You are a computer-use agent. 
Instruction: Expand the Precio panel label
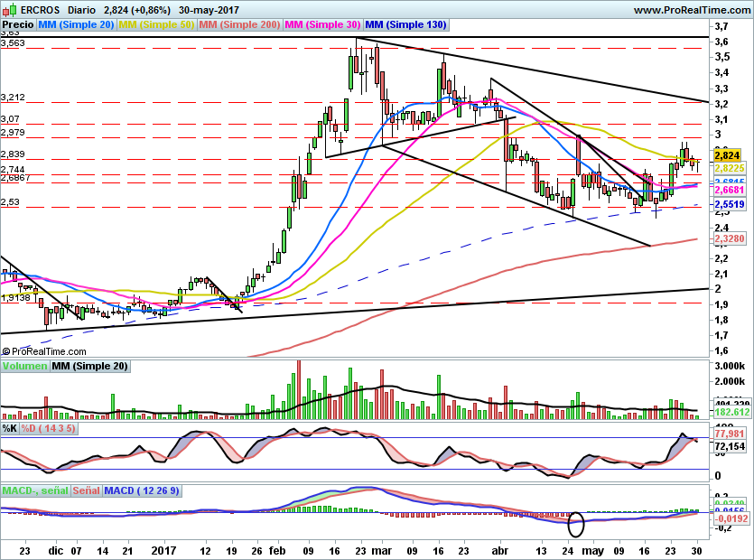coord(17,25)
